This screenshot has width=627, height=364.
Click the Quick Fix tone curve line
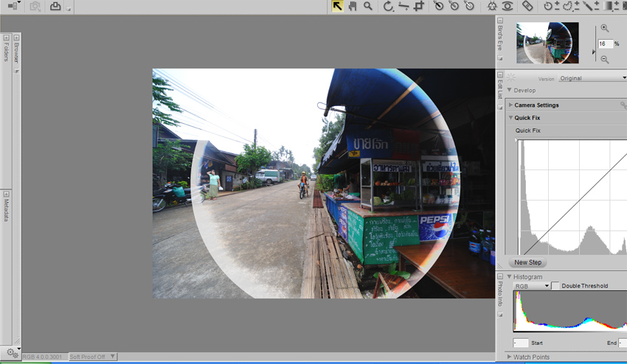click(x=576, y=204)
